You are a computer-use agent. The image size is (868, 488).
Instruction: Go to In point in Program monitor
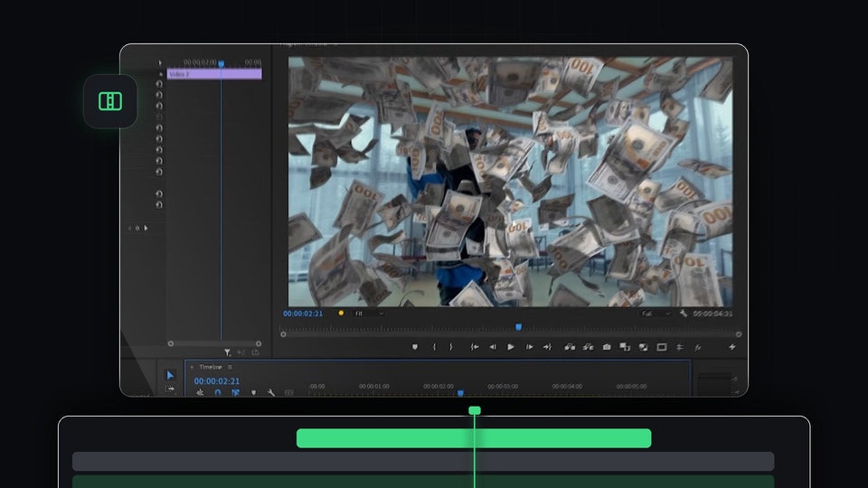coord(475,347)
